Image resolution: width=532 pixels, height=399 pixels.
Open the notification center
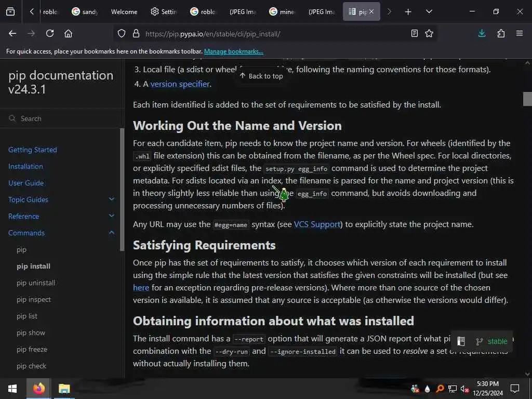pos(515,388)
